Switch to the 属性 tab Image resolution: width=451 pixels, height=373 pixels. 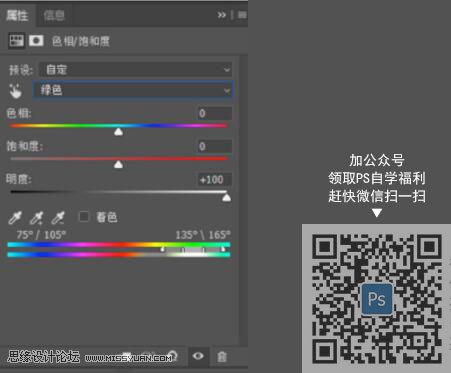point(18,15)
